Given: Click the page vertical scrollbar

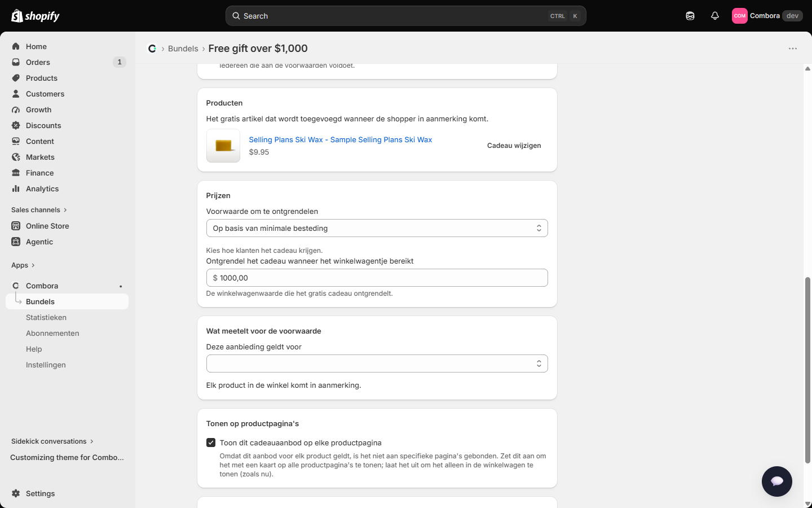Looking at the screenshot, I should [x=807, y=370].
